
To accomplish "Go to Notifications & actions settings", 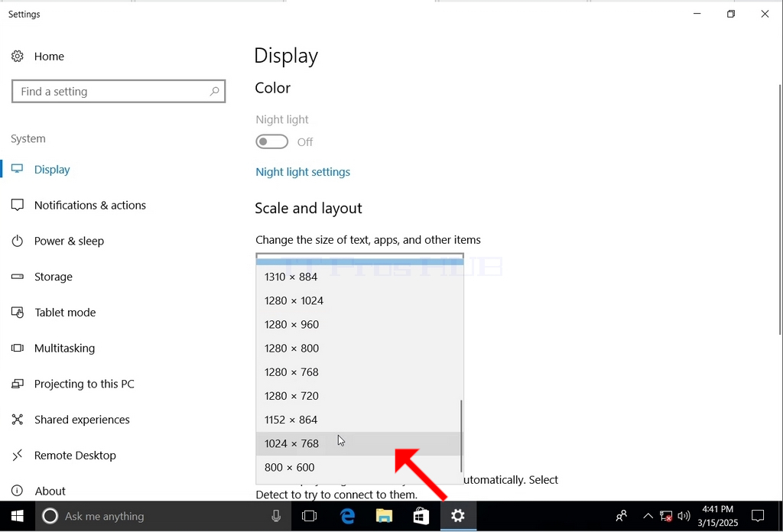I will [90, 205].
